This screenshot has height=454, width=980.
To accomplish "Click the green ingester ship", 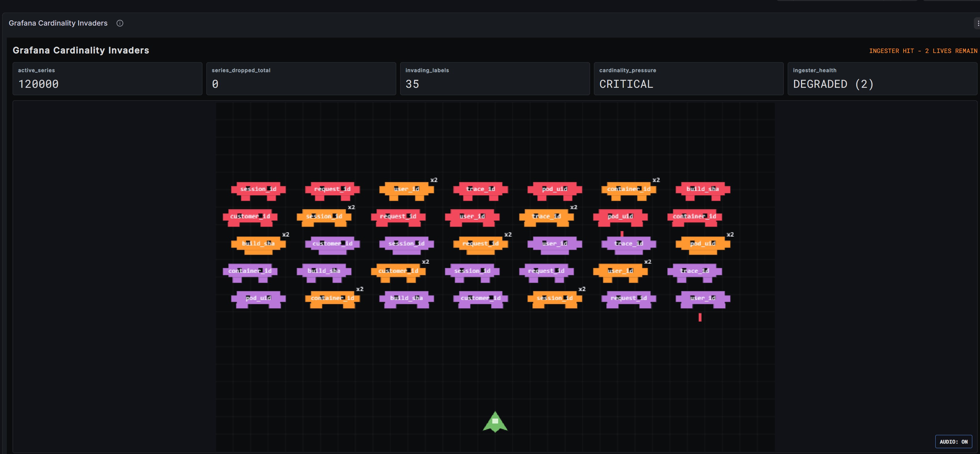I will pos(495,422).
